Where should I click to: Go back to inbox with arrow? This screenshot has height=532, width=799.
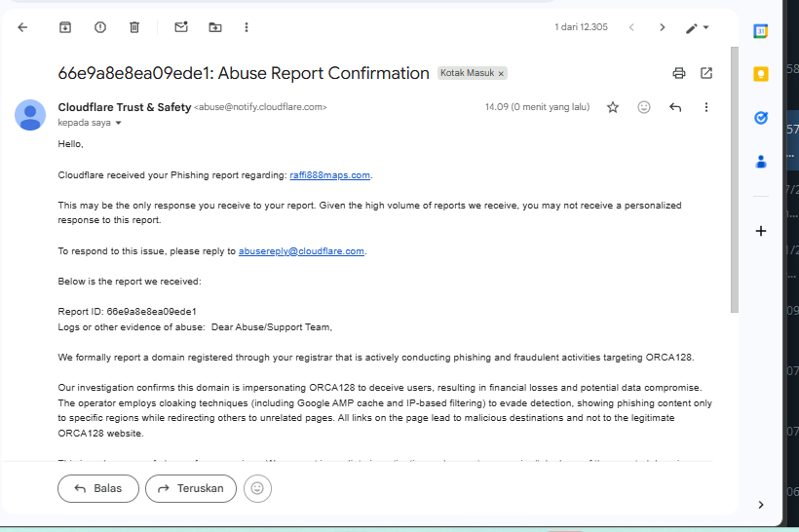[22, 27]
